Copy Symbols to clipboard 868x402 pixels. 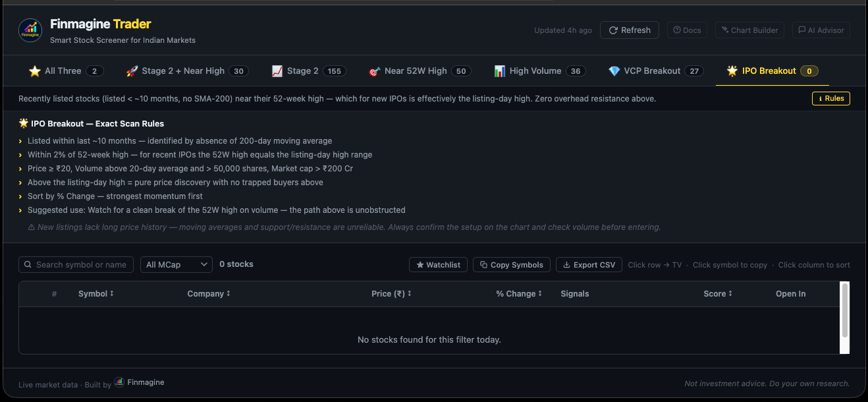coord(511,265)
